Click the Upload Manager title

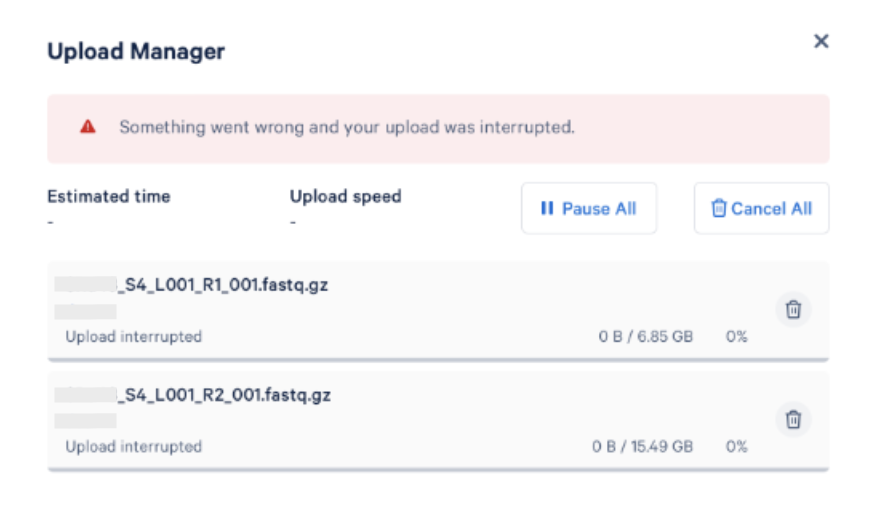pos(136,51)
